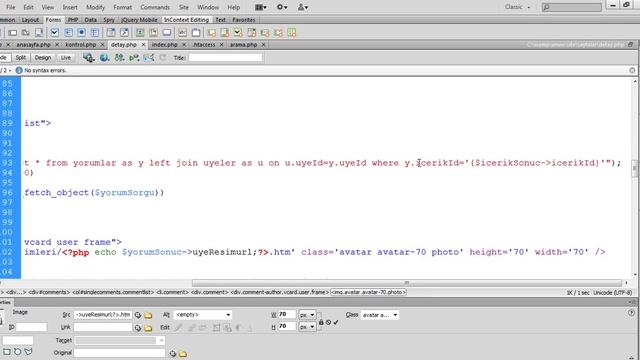The image size is (640, 360).
Task: Click the vertical scrollbar thumb of code view
Action: 635,168
